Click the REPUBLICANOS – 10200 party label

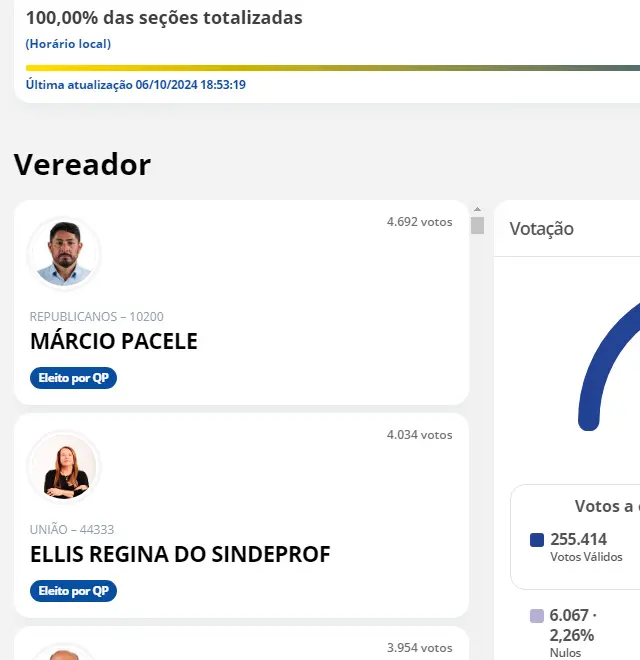click(97, 317)
